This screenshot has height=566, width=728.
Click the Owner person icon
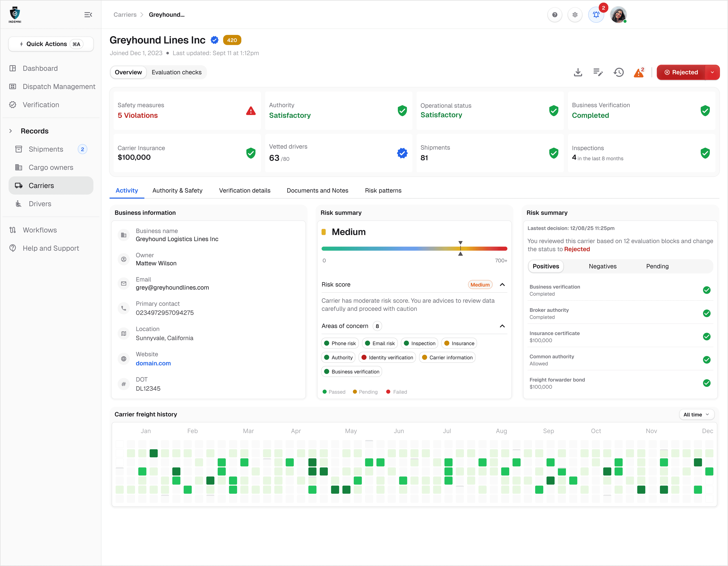pos(124,259)
